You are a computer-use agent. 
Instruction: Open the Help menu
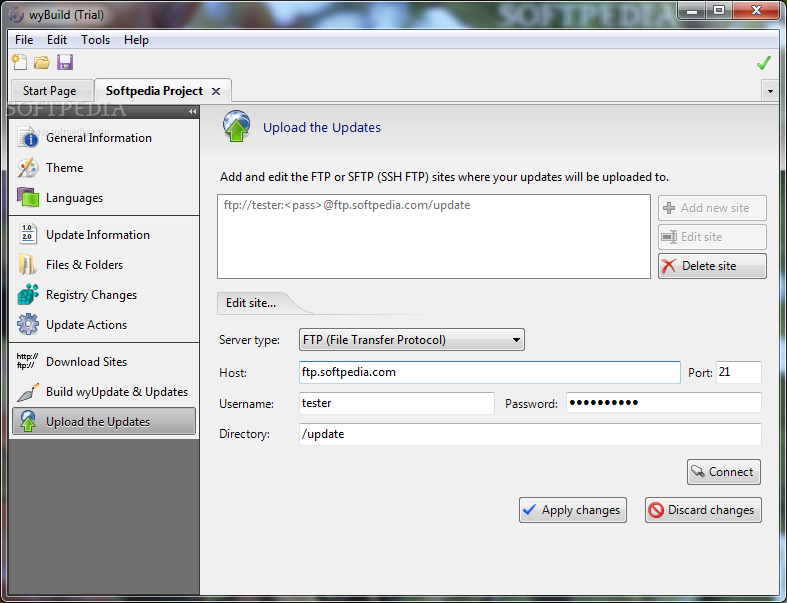point(136,40)
